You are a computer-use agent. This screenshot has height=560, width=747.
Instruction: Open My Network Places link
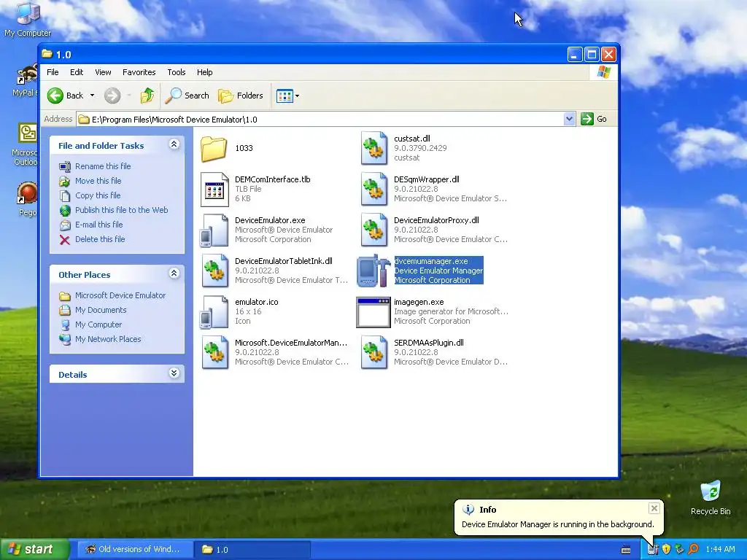pos(108,340)
